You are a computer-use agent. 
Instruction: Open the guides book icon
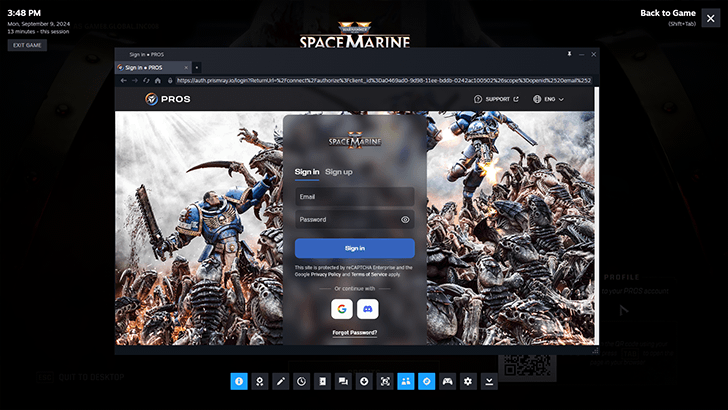[322, 381]
